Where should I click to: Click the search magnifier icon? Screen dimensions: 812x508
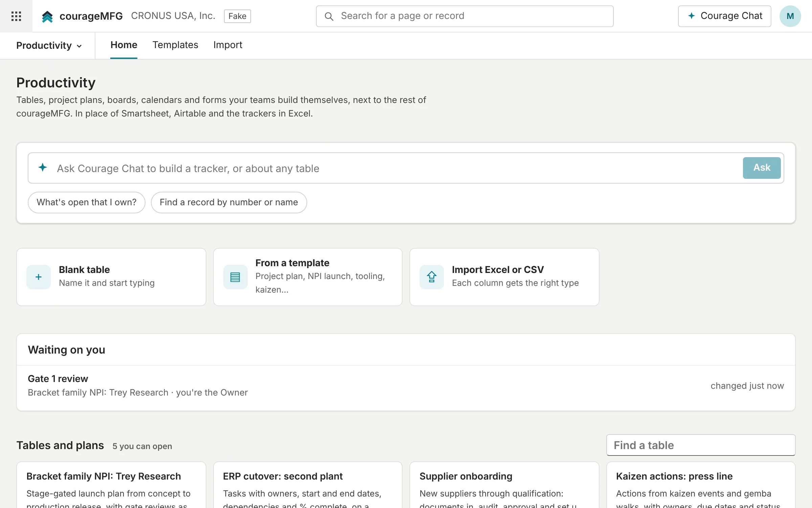tap(329, 16)
